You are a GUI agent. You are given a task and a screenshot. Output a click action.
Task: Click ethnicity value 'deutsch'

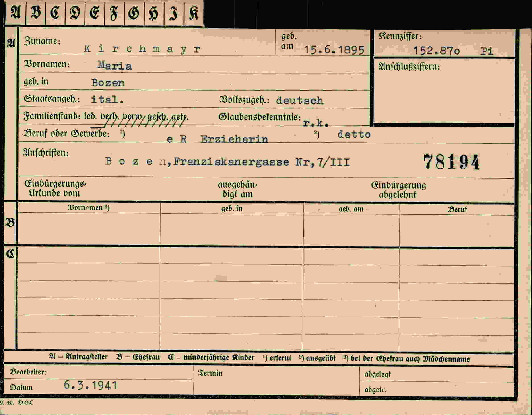click(x=300, y=100)
